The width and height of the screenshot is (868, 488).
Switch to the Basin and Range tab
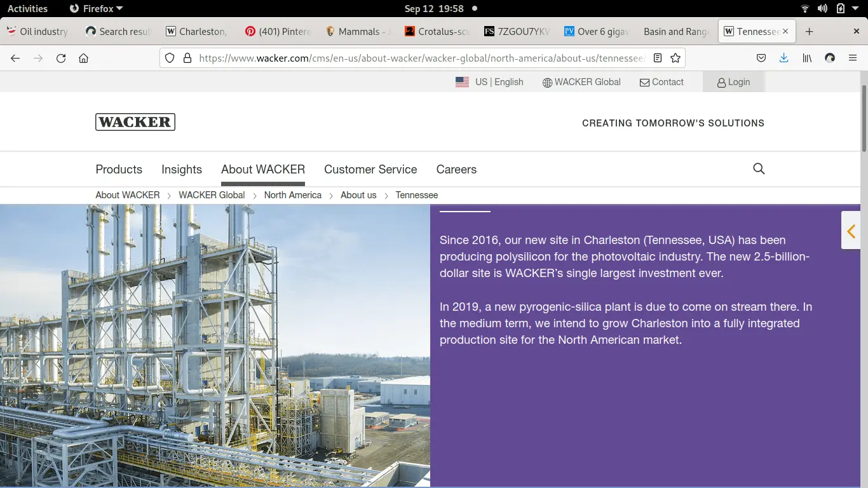(675, 31)
